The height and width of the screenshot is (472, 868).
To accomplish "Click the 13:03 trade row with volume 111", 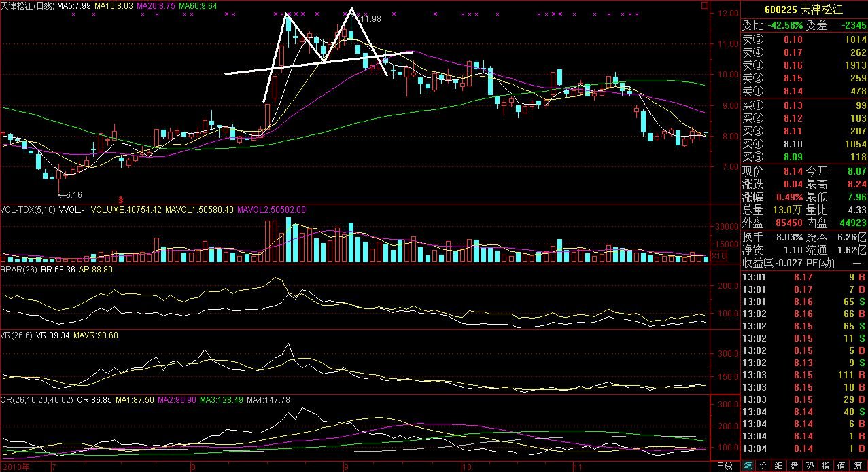I will (804, 375).
